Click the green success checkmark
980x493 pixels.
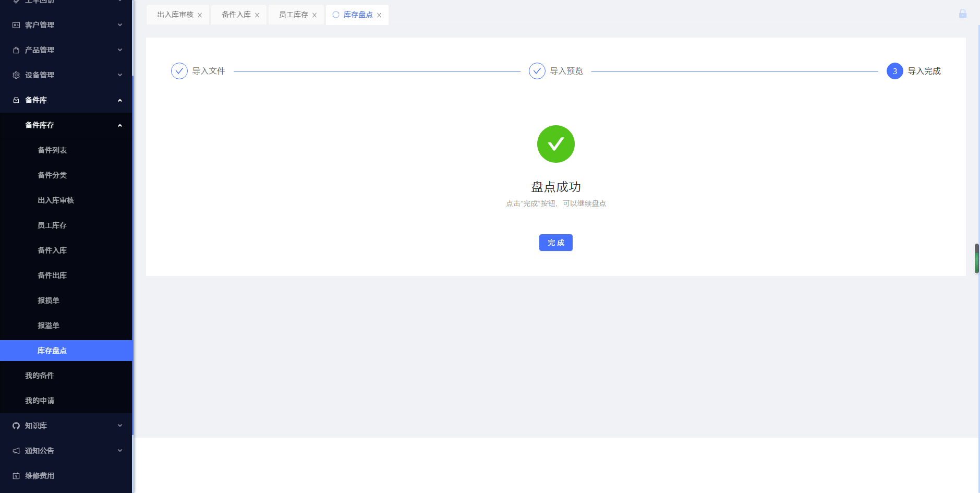(x=556, y=143)
